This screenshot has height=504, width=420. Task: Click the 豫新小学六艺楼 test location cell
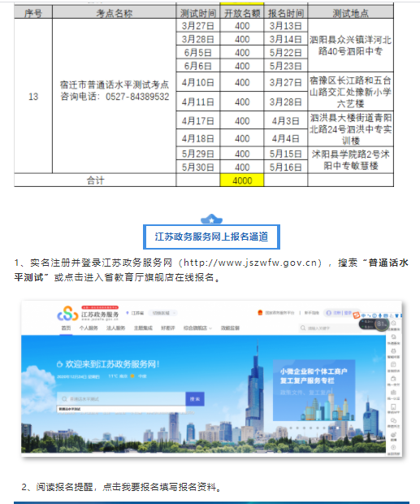(x=350, y=92)
